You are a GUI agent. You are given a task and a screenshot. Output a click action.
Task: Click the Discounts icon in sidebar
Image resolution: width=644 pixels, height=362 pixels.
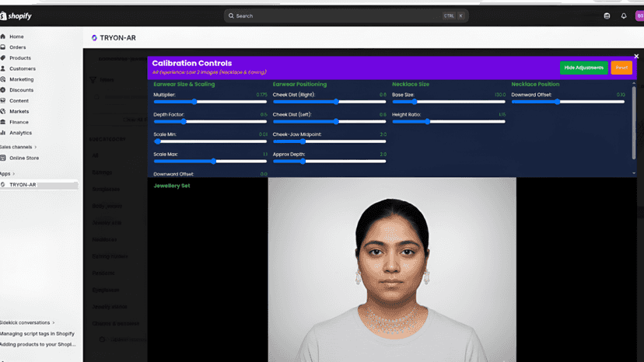click(3, 90)
